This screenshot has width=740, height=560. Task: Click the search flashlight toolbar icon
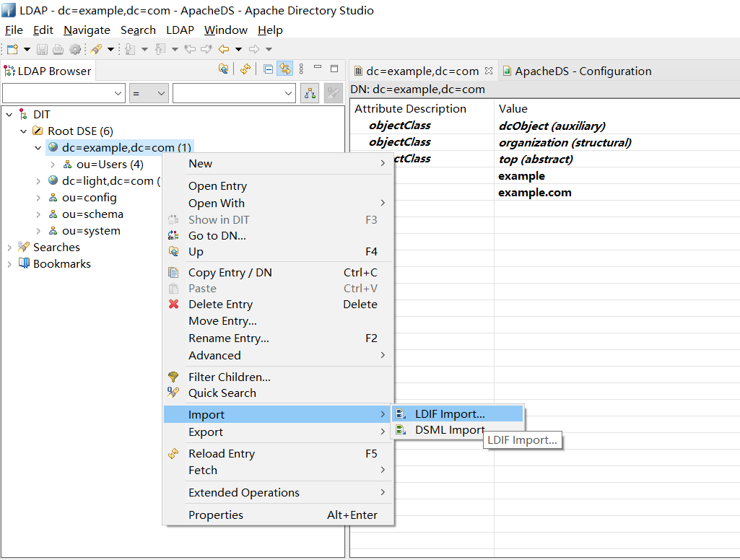pyautogui.click(x=96, y=49)
